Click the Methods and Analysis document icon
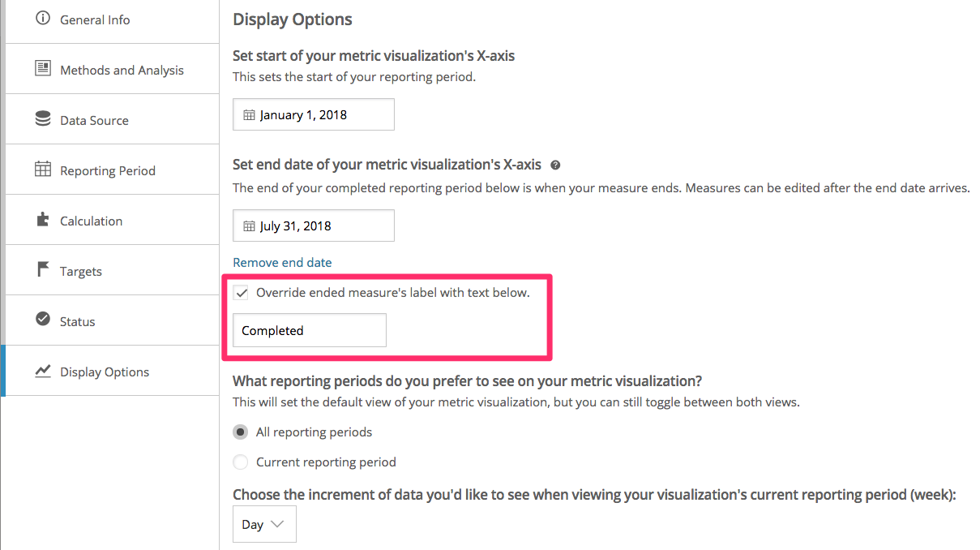Viewport: 980px width, 550px height. (43, 69)
